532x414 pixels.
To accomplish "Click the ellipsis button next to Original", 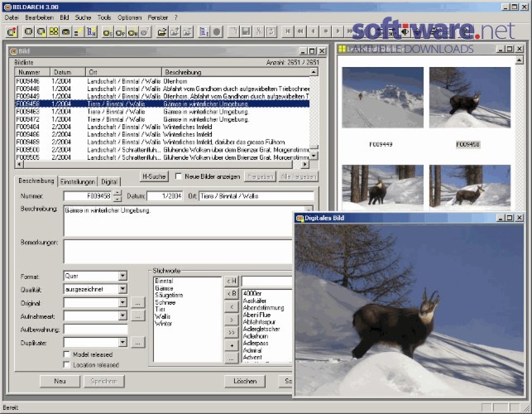I will (x=137, y=302).
